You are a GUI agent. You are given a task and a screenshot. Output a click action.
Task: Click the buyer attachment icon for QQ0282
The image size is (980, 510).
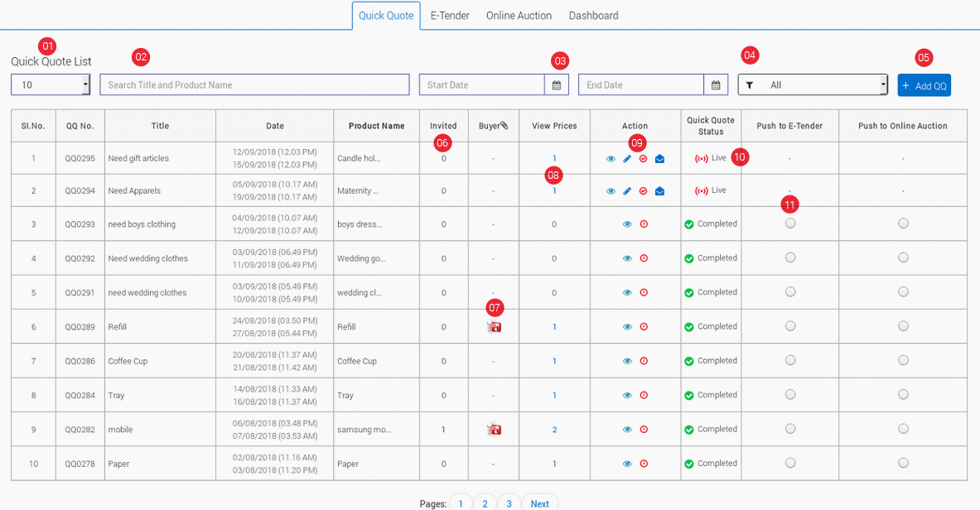(x=494, y=430)
